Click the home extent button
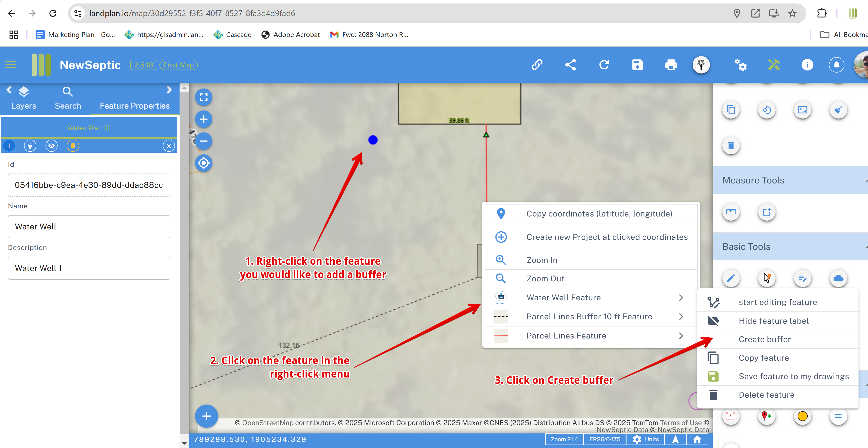Viewport: 868px width, 448px height. click(697, 439)
